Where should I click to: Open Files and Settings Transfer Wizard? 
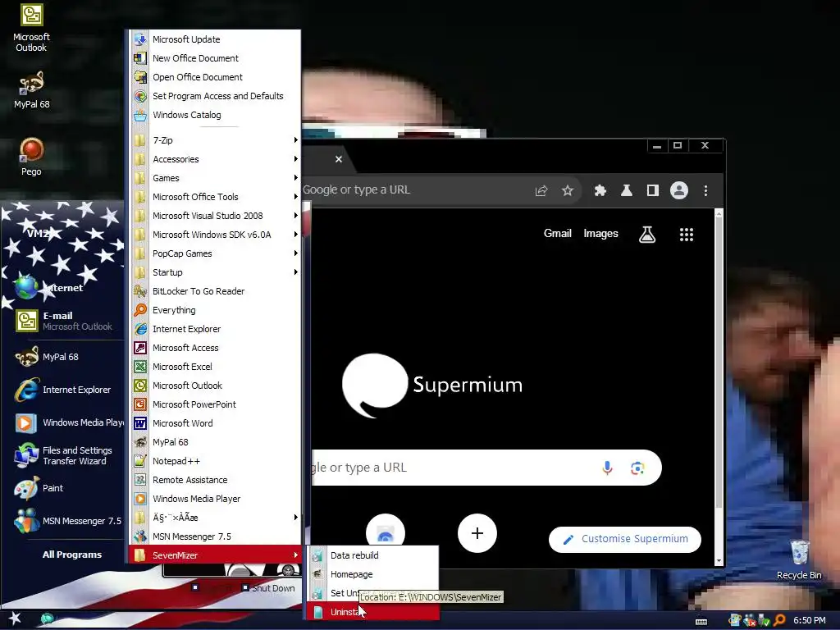click(64, 456)
